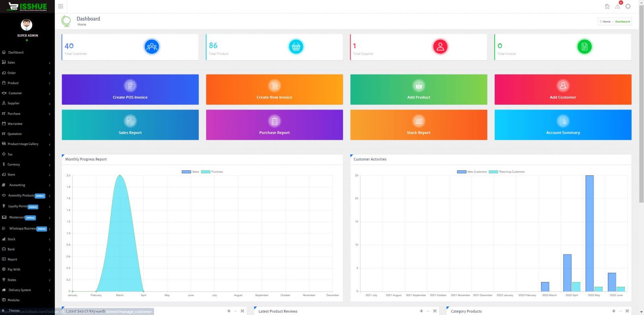The height and width of the screenshot is (315, 644).
Task: Click the Total Invoice document icon
Action: point(584,47)
